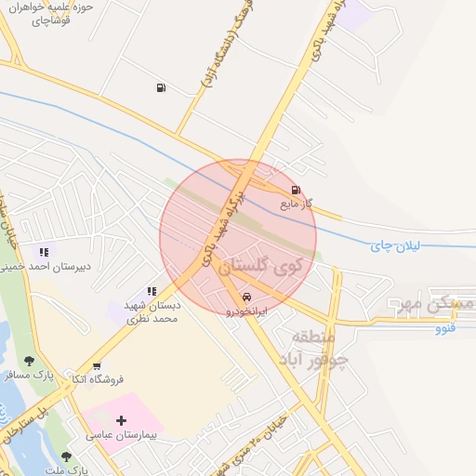Click the کوی گلستان neighborhood label
This screenshot has width=476, height=476.
(x=259, y=267)
